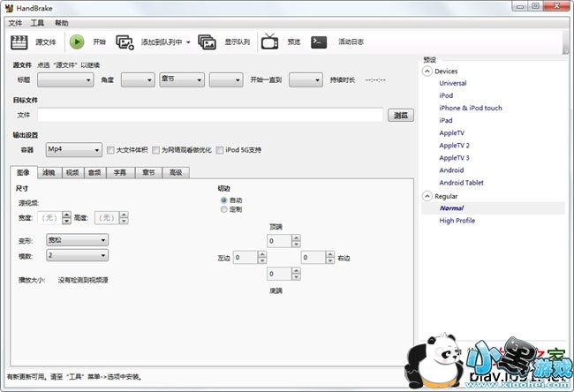Click the 预览 preview label
This screenshot has width=574, height=392.
pyautogui.click(x=294, y=42)
